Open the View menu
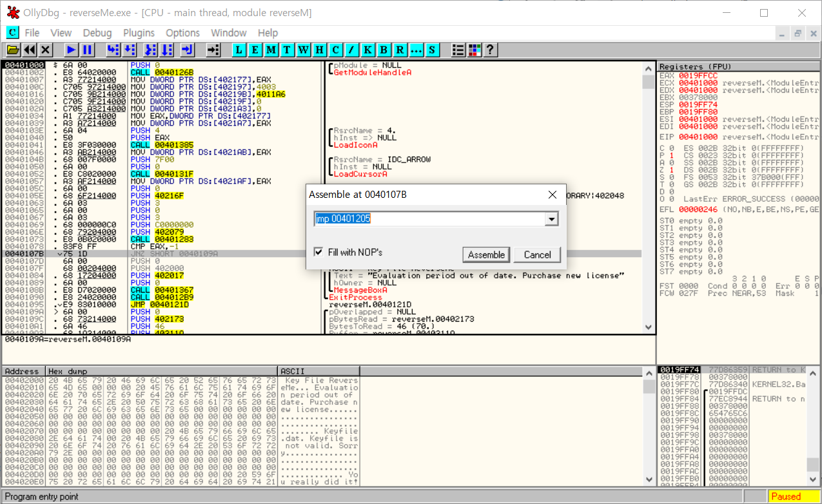The height and width of the screenshot is (504, 822). [61, 33]
